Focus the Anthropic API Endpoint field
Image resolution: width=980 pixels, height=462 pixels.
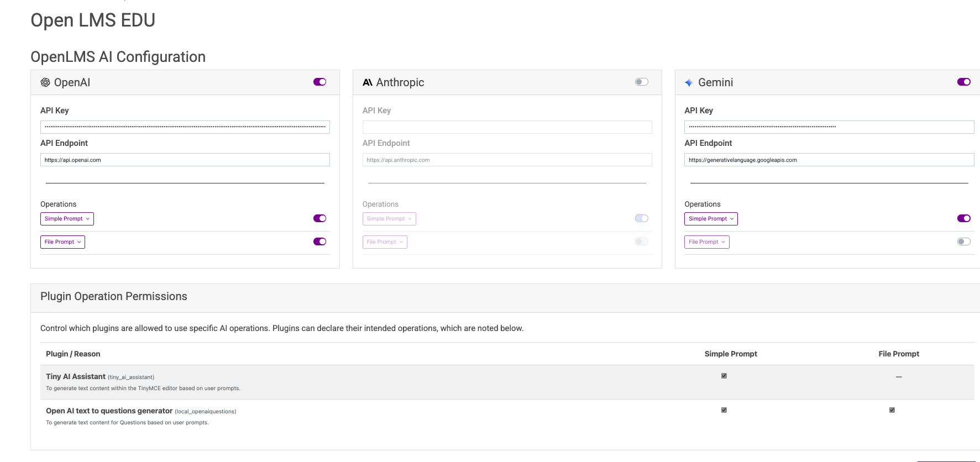pyautogui.click(x=507, y=160)
